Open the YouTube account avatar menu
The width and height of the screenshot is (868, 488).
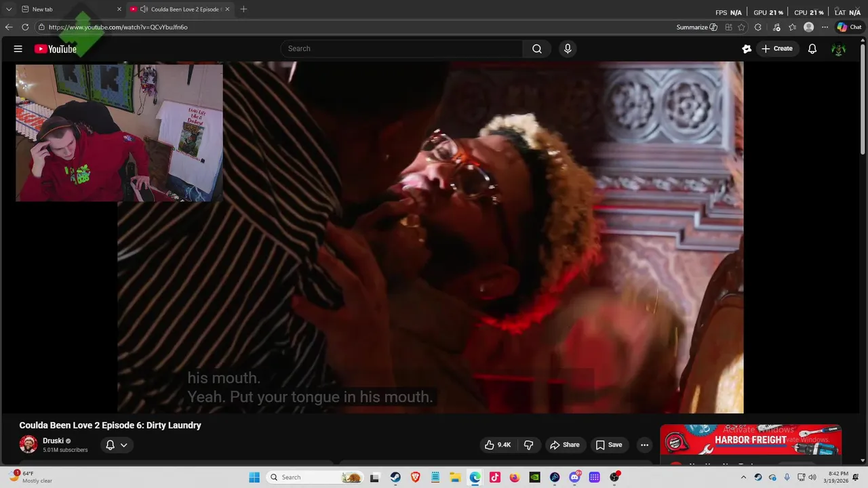point(839,49)
